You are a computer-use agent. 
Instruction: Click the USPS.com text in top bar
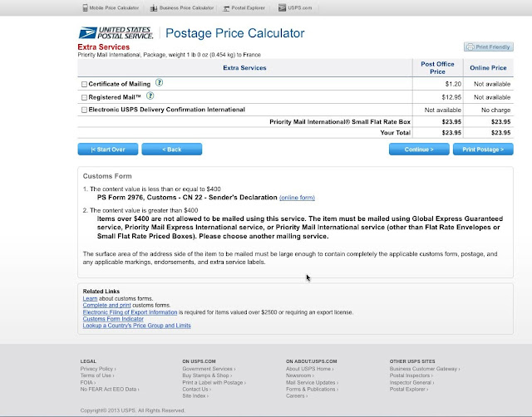299,7
